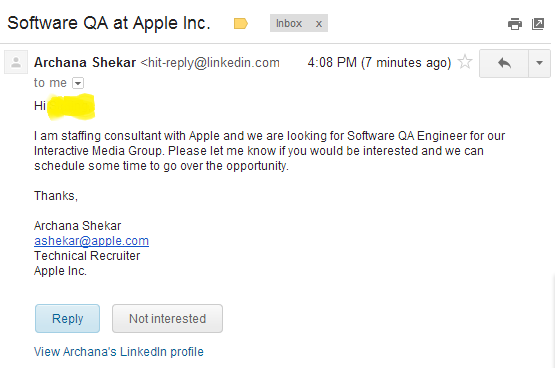The height and width of the screenshot is (368, 555).
Task: Click the sender's avatar picture
Action: [x=16, y=62]
